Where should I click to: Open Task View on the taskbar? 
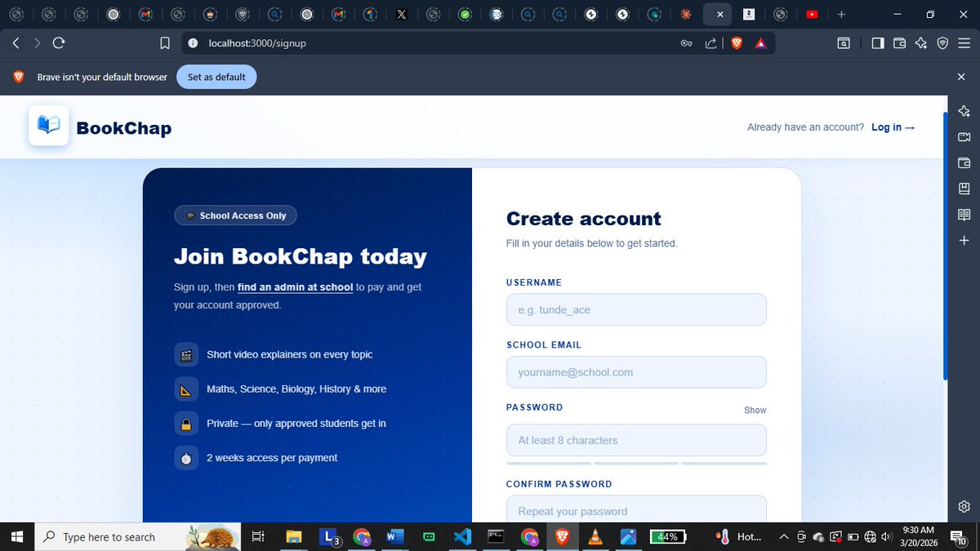(x=257, y=536)
